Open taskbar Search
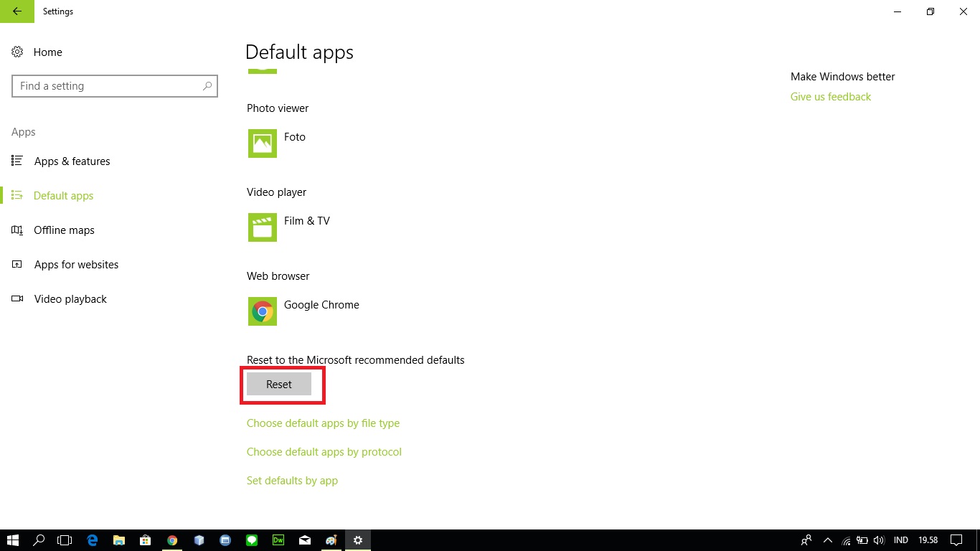 39,540
